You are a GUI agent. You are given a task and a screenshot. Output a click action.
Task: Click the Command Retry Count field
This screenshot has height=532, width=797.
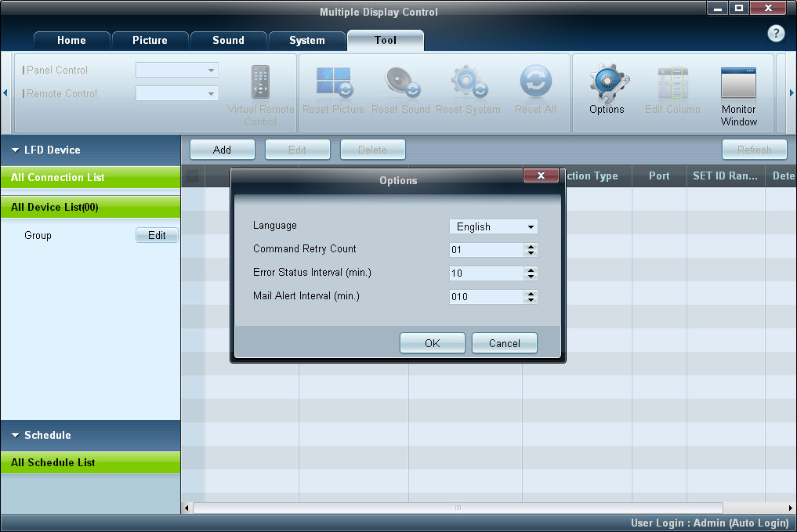click(487, 249)
